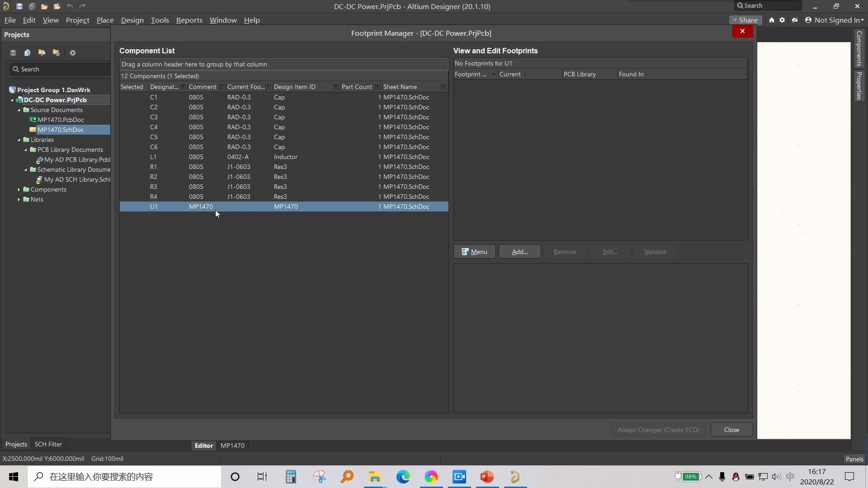Image resolution: width=868 pixels, height=488 pixels.
Task: Open the vertical Components side panel tab
Action: pyautogui.click(x=859, y=49)
